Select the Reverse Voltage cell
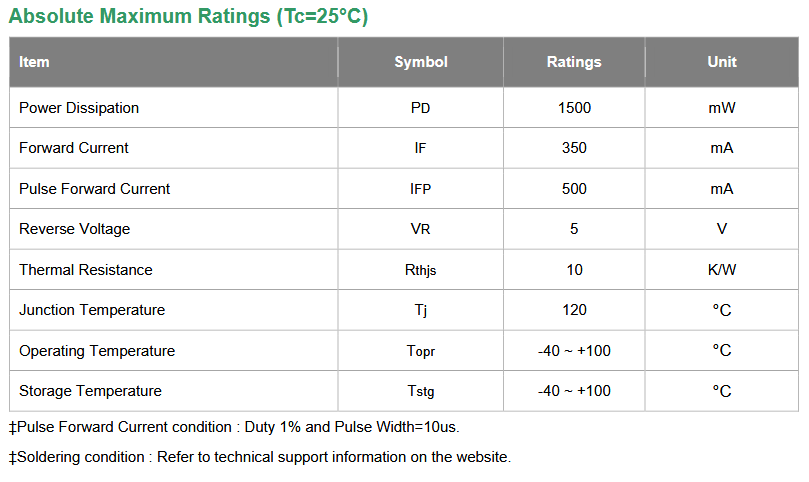The image size is (809, 482). pyautogui.click(x=173, y=229)
